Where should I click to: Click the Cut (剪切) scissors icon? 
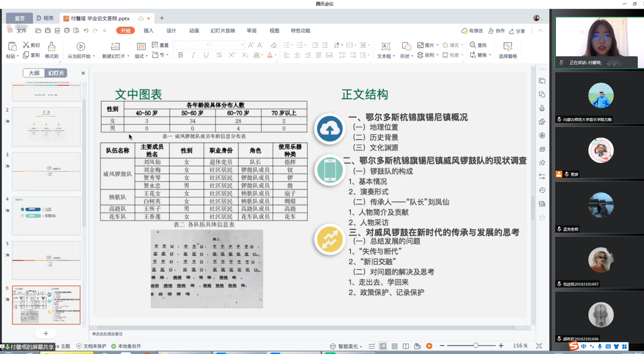[26, 45]
